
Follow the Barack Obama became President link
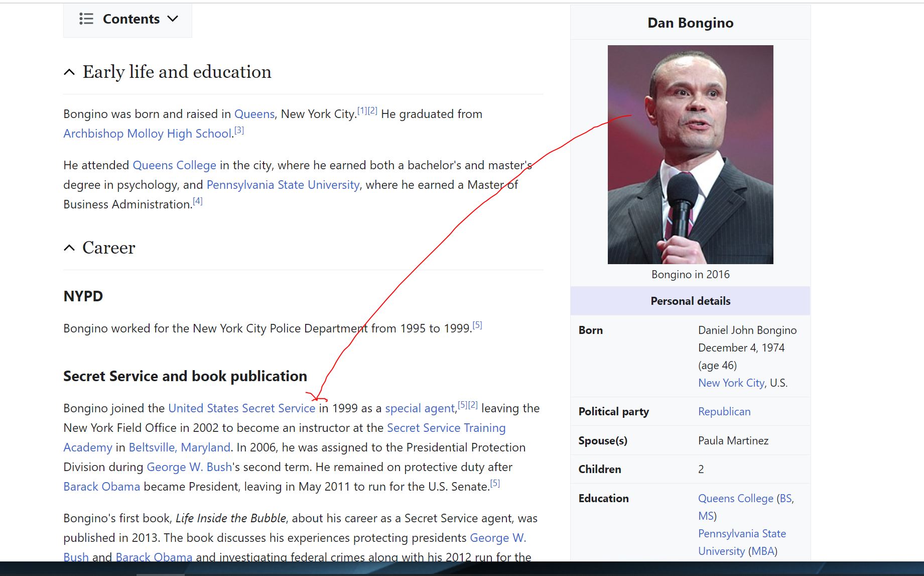[101, 487]
